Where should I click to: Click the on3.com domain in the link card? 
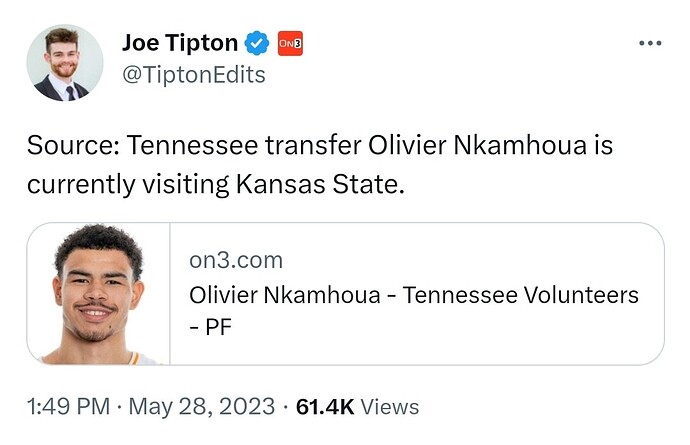[x=236, y=260]
